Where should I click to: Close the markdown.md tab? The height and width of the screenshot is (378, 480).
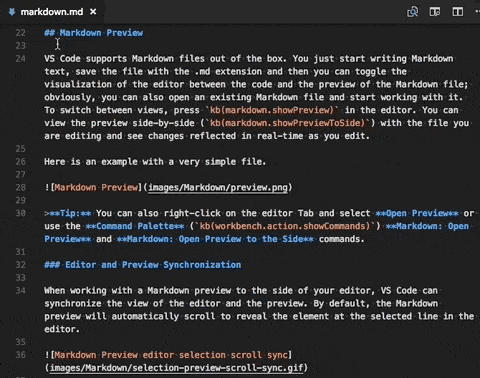click(93, 12)
